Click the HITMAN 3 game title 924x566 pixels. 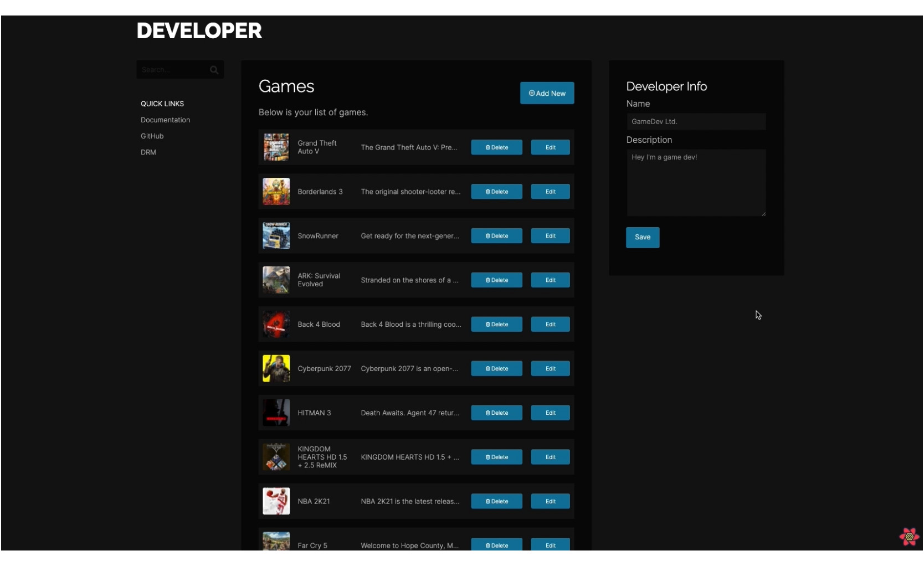click(314, 414)
